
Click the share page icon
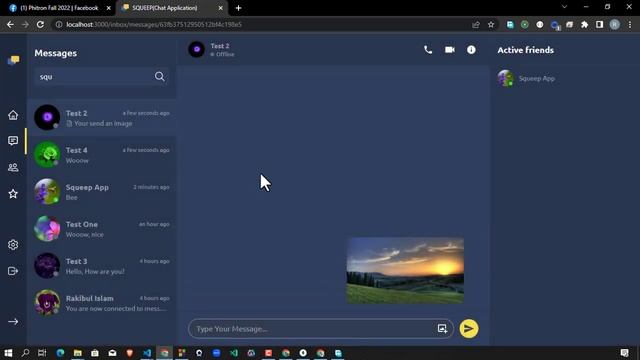476,24
